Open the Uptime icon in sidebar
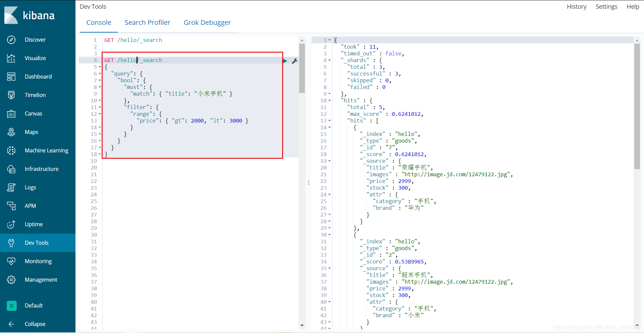Image resolution: width=644 pixels, height=333 pixels. (11, 224)
